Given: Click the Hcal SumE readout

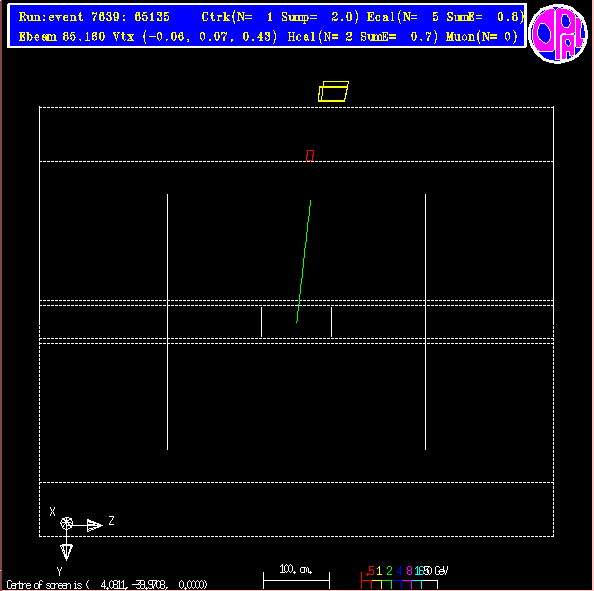Looking at the screenshot, I should pyautogui.click(x=363, y=37).
